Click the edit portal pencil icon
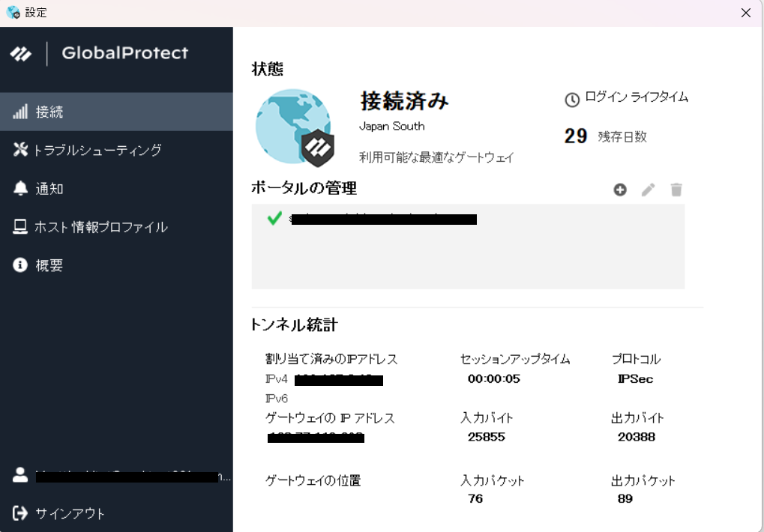 point(648,190)
